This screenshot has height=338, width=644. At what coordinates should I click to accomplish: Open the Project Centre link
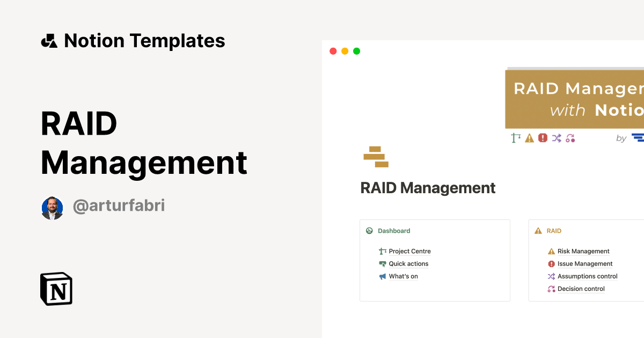[x=409, y=251]
